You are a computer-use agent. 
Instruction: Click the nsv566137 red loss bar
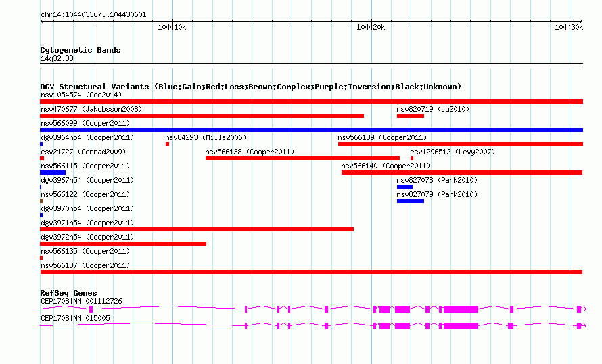[311, 272]
